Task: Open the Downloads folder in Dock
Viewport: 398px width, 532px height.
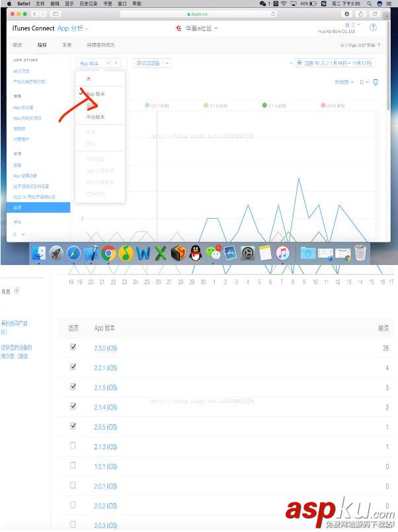Action: coord(307,253)
